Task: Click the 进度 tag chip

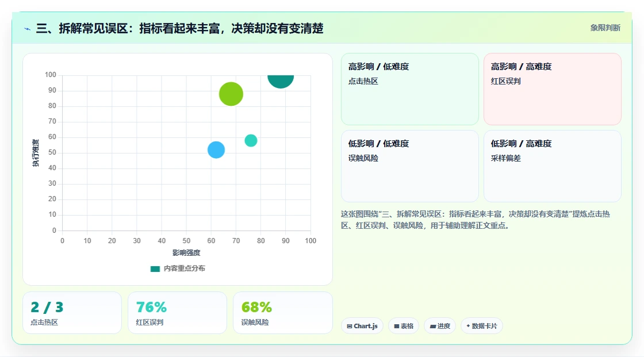Action: pyautogui.click(x=440, y=326)
